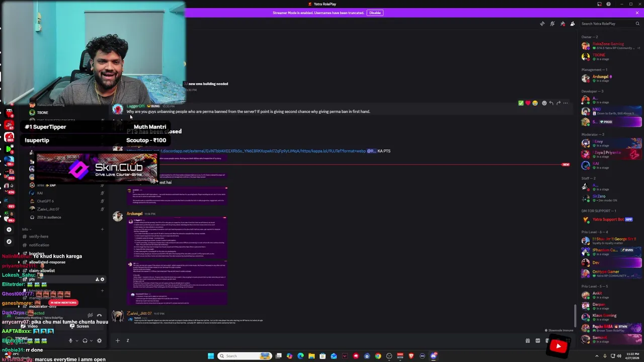Focus the message text input box
This screenshot has height=362, width=644.
(322, 340)
